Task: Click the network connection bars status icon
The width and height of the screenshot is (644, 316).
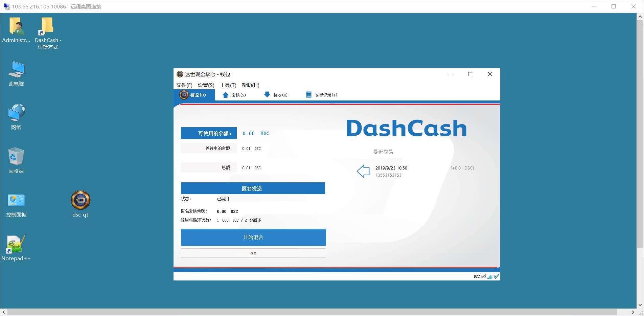Action: click(x=490, y=277)
